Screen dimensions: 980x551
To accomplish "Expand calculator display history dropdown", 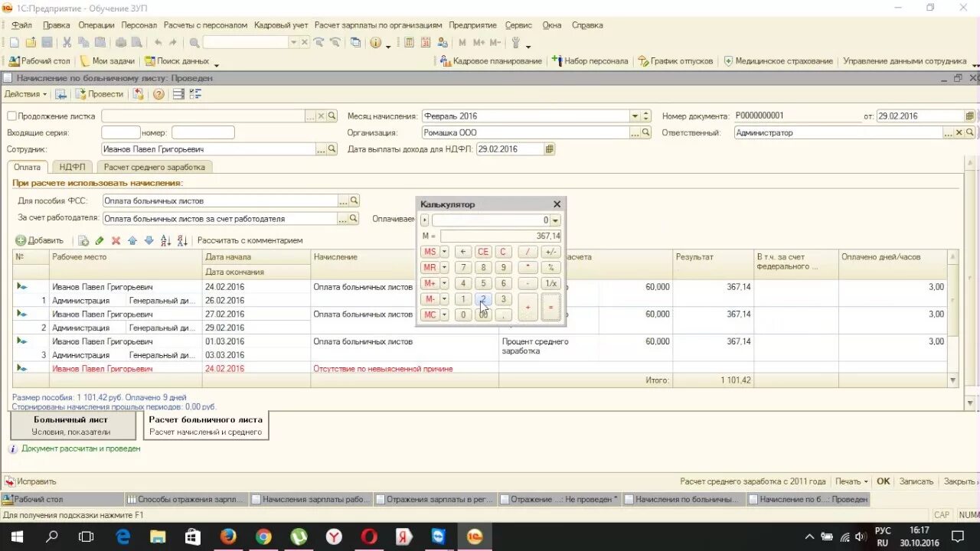I will pyautogui.click(x=556, y=220).
